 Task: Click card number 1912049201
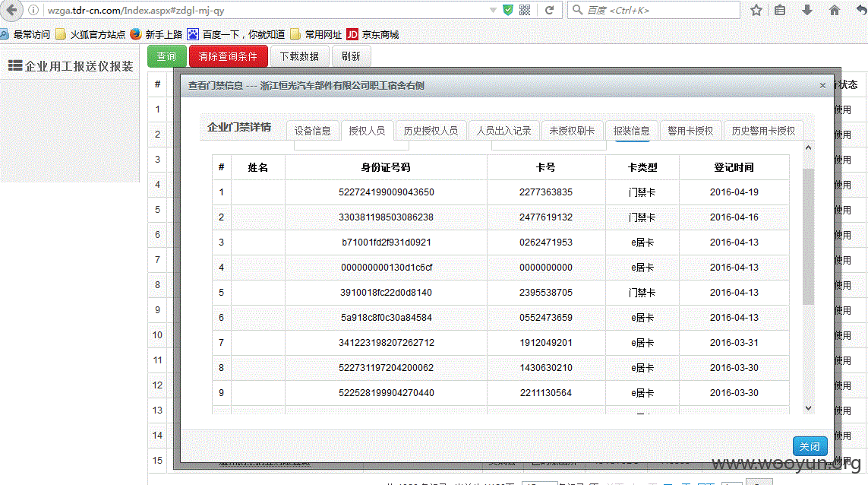(x=546, y=343)
